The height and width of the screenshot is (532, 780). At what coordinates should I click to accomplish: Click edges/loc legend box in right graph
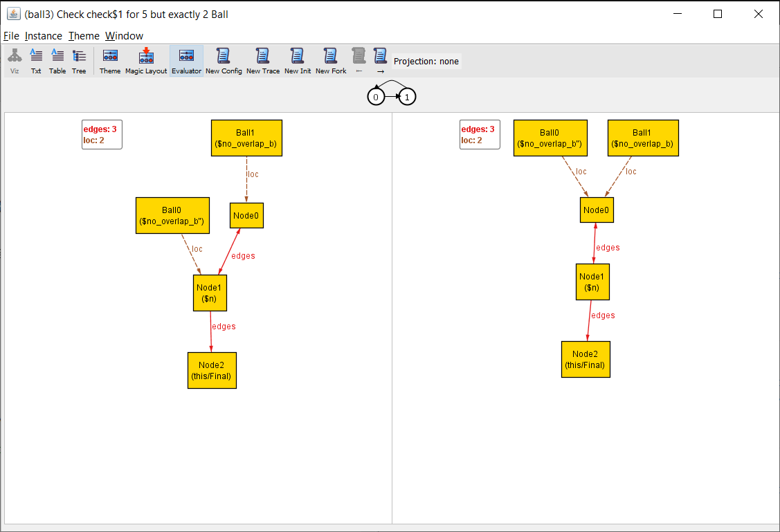pyautogui.click(x=480, y=135)
